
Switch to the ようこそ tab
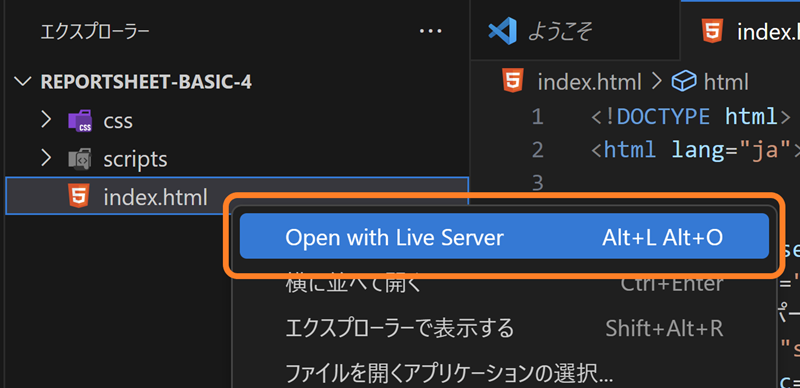(x=575, y=31)
